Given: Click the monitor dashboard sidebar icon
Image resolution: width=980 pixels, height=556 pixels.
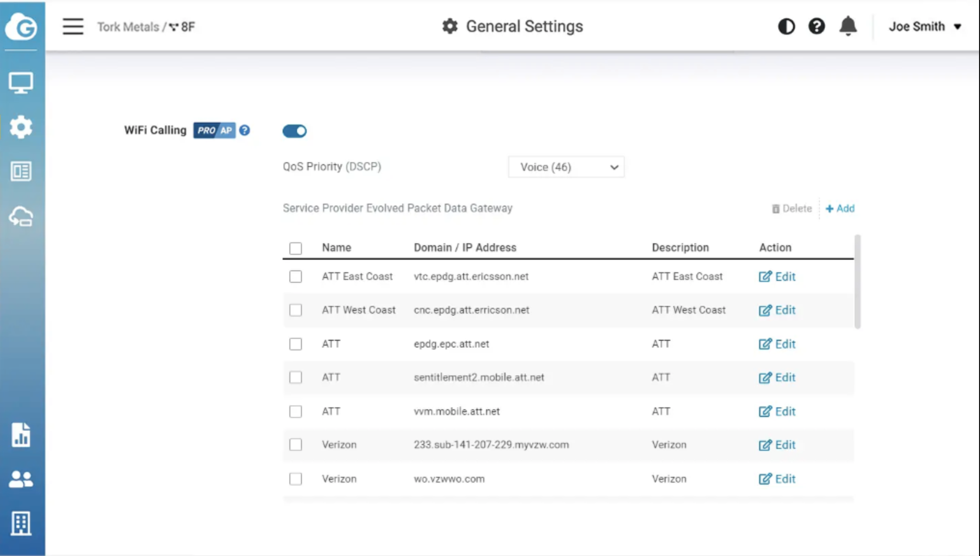Looking at the screenshot, I should pos(21,83).
